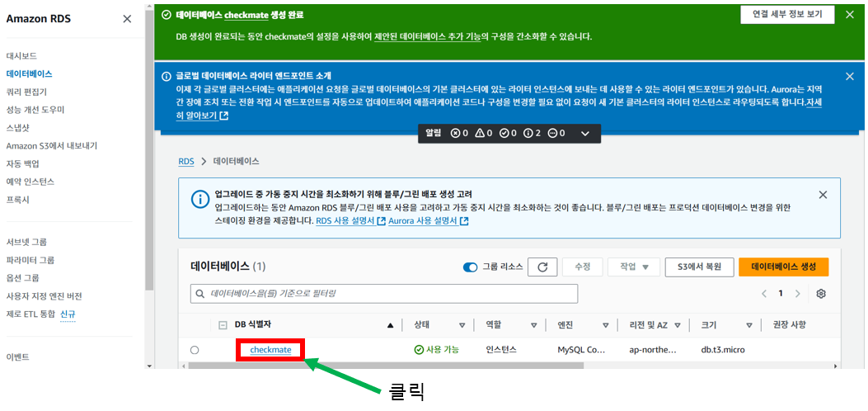The width and height of the screenshot is (868, 411).
Task: Click the 수정 button
Action: [x=582, y=267]
